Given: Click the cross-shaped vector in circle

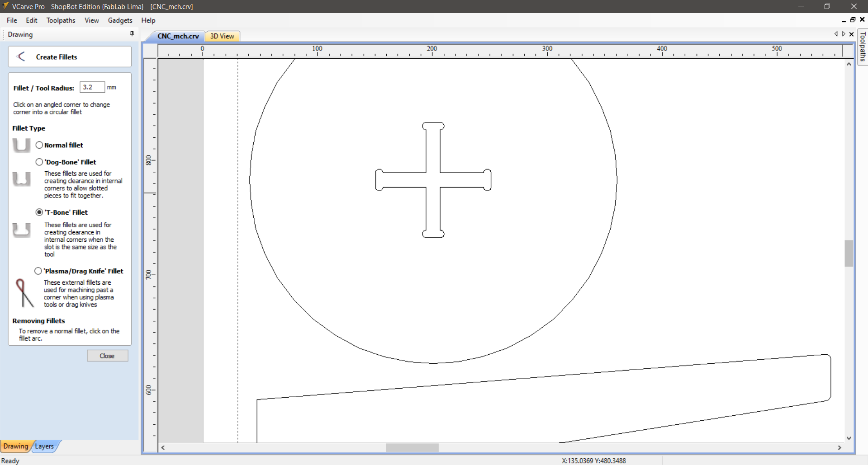Looking at the screenshot, I should 433,180.
